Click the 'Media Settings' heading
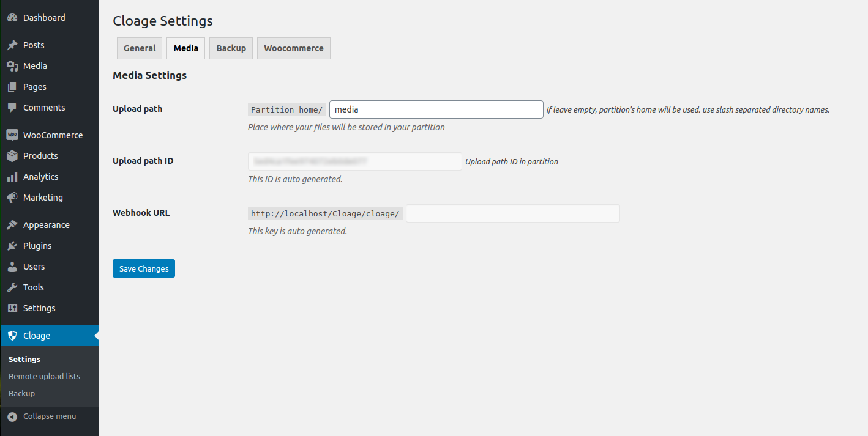 (150, 76)
